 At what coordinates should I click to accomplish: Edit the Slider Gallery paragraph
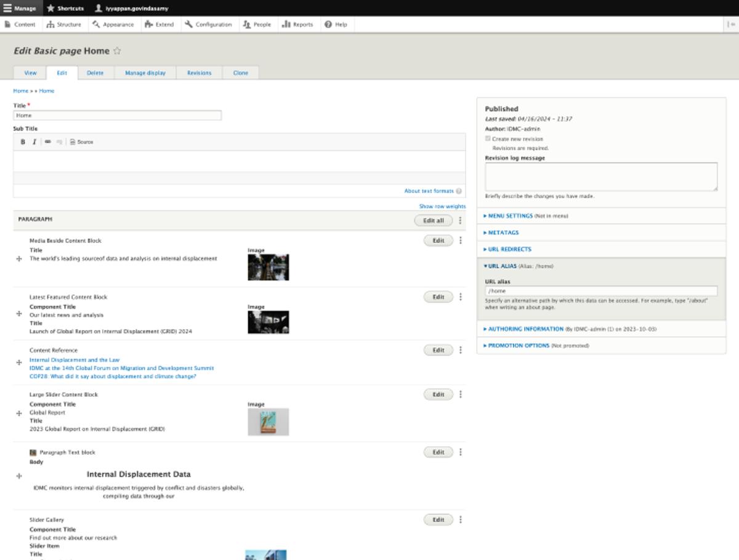[438, 520]
